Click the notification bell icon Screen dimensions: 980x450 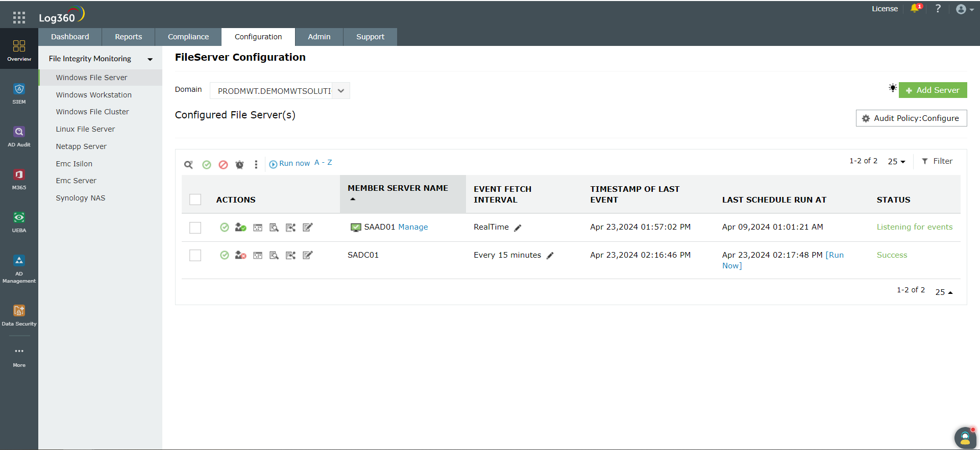point(914,9)
